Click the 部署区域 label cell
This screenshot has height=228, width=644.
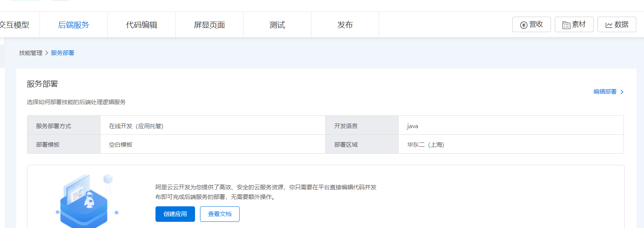(x=362, y=144)
